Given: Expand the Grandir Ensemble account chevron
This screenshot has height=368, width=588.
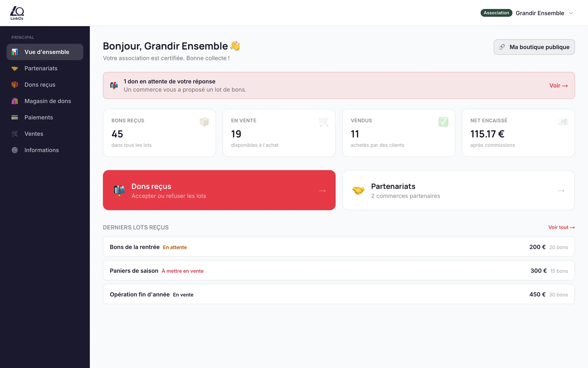Looking at the screenshot, I should (x=571, y=13).
